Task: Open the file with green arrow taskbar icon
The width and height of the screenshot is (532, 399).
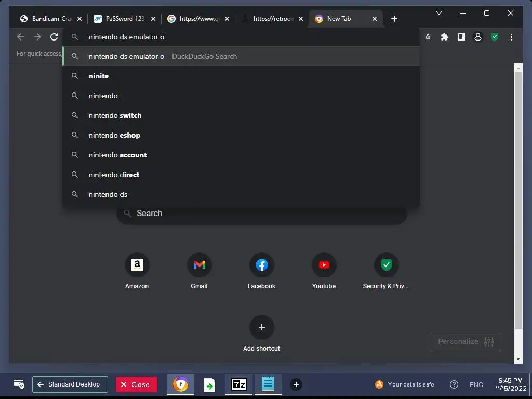Action: coord(209,385)
